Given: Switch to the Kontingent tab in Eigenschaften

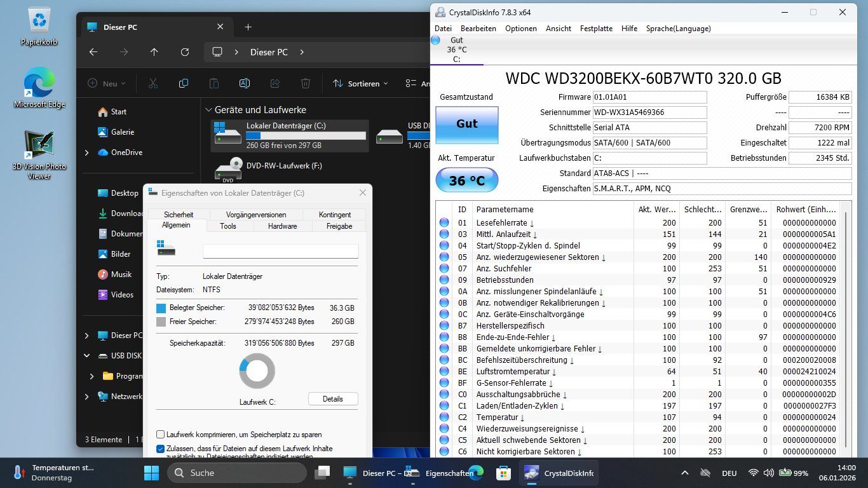Looking at the screenshot, I should [335, 215].
